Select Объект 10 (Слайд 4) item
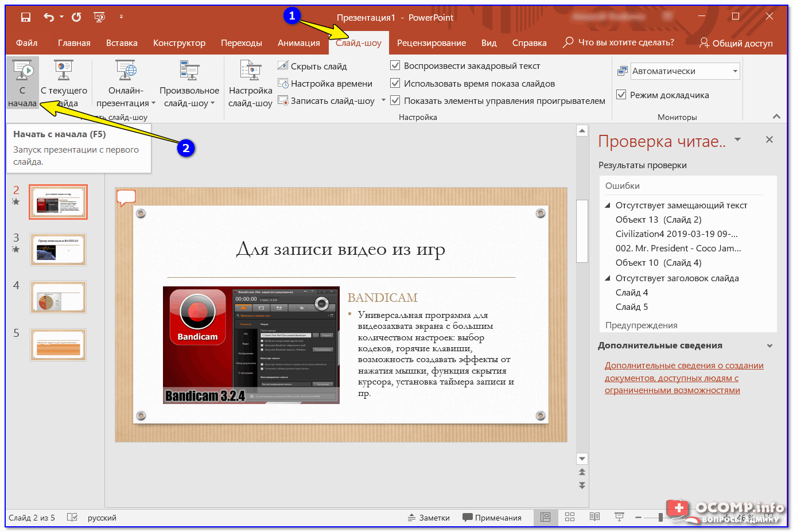 (x=658, y=263)
